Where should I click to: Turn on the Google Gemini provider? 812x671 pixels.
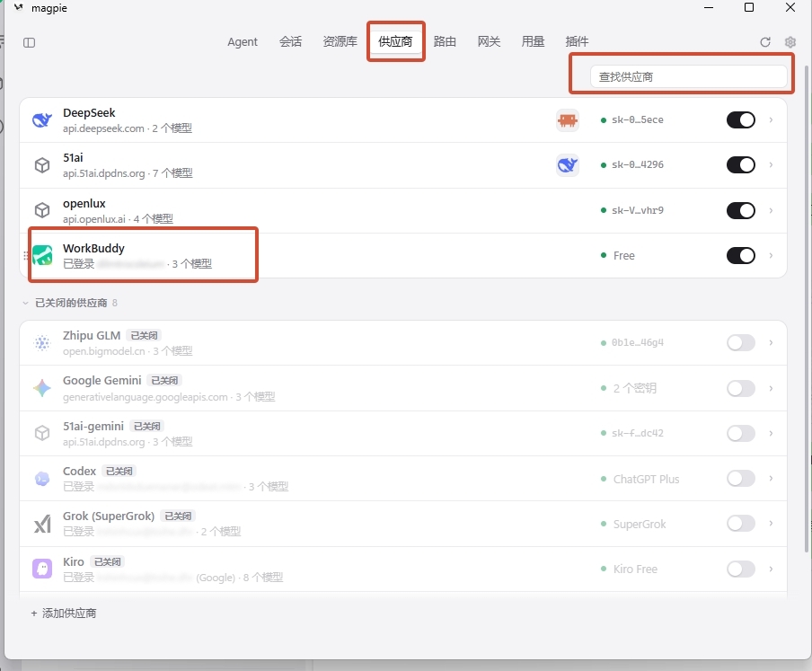tap(740, 388)
